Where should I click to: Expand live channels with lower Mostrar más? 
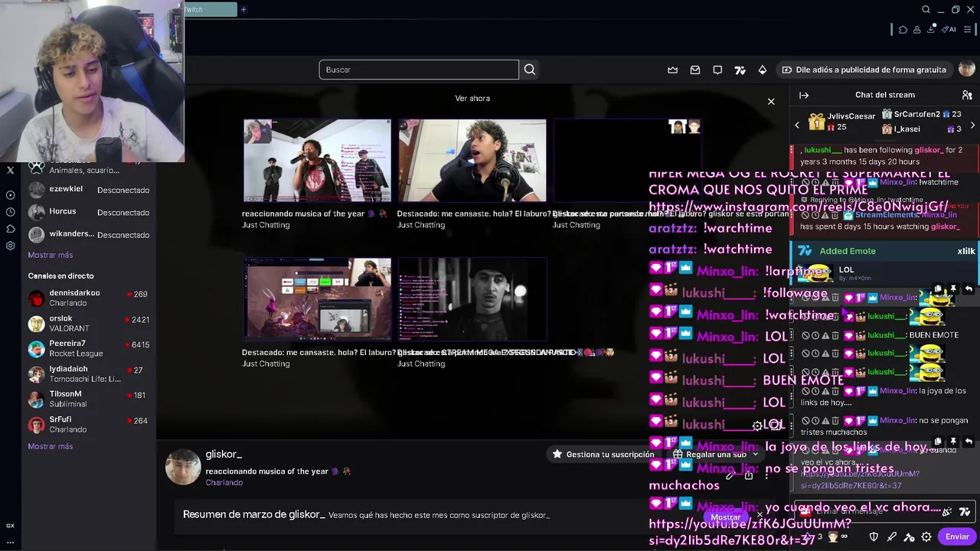(51, 446)
